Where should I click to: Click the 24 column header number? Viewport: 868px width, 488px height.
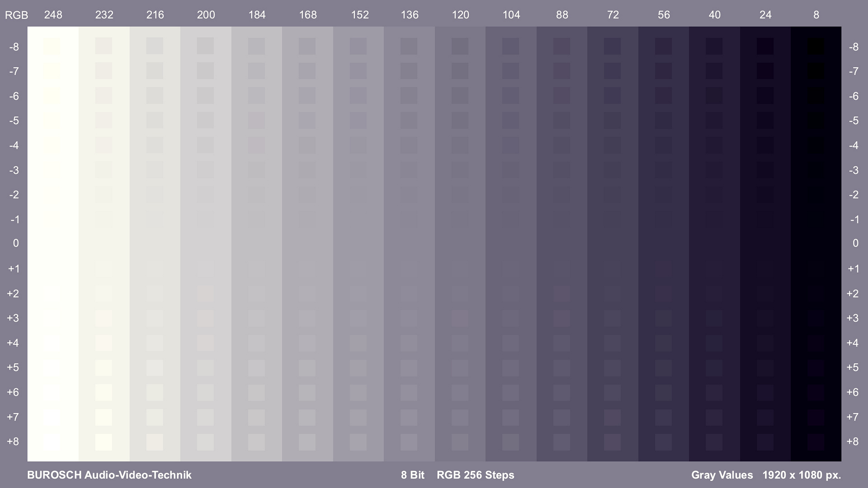pyautogui.click(x=765, y=15)
